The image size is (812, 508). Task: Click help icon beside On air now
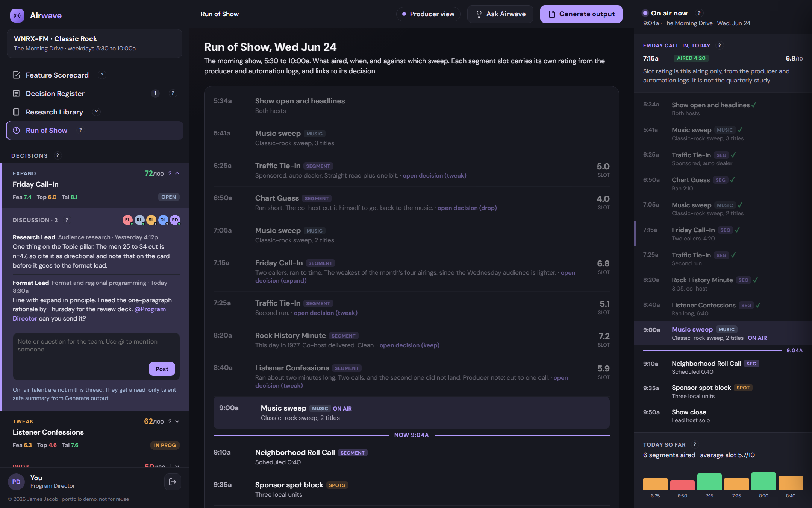(699, 13)
